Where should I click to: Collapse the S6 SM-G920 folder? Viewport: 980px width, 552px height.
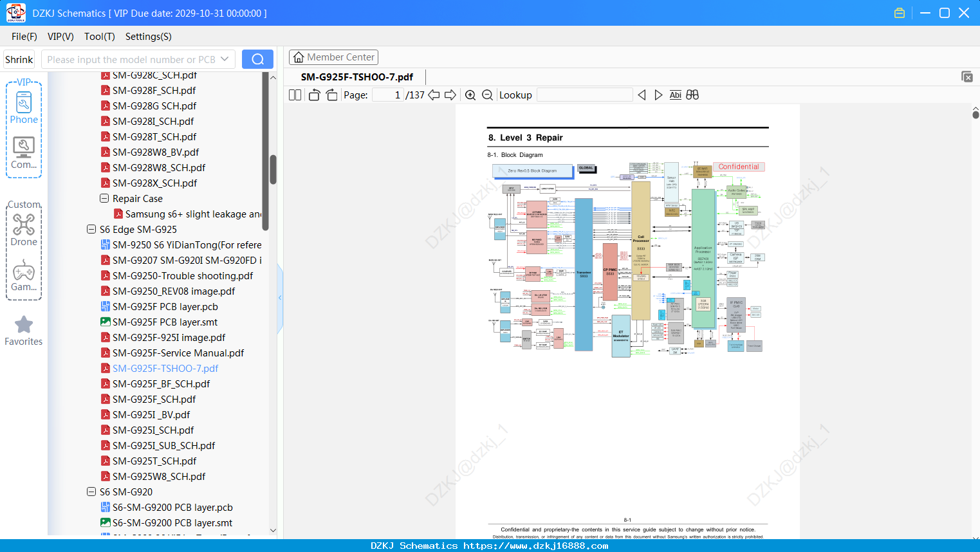[x=91, y=492]
